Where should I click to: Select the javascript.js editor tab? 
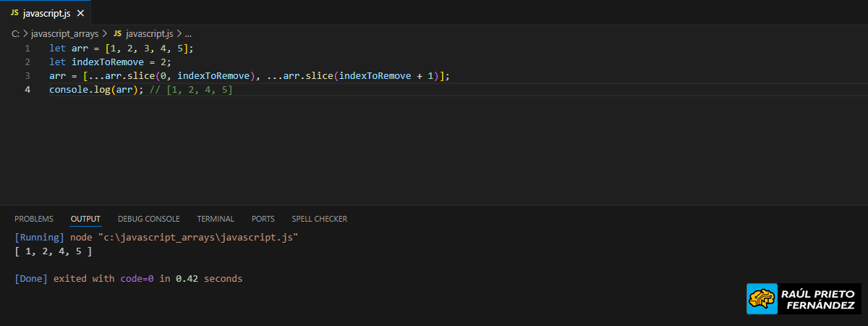tap(48, 13)
